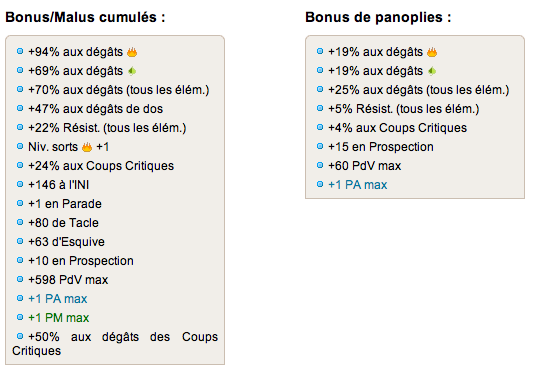Image resolution: width=539 pixels, height=375 pixels.
Task: Click the bullet before +146 à l'INI
Action: tap(20, 184)
